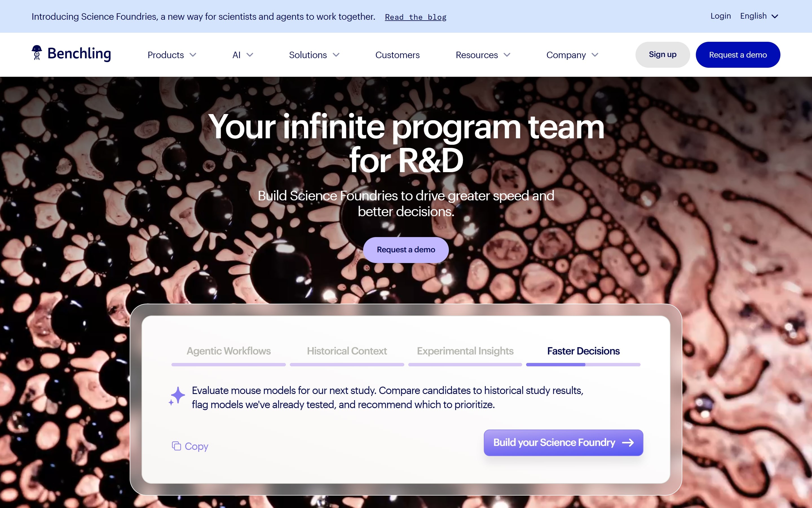This screenshot has height=508, width=812.
Task: Click progress bar under Historical Context
Action: click(x=347, y=365)
